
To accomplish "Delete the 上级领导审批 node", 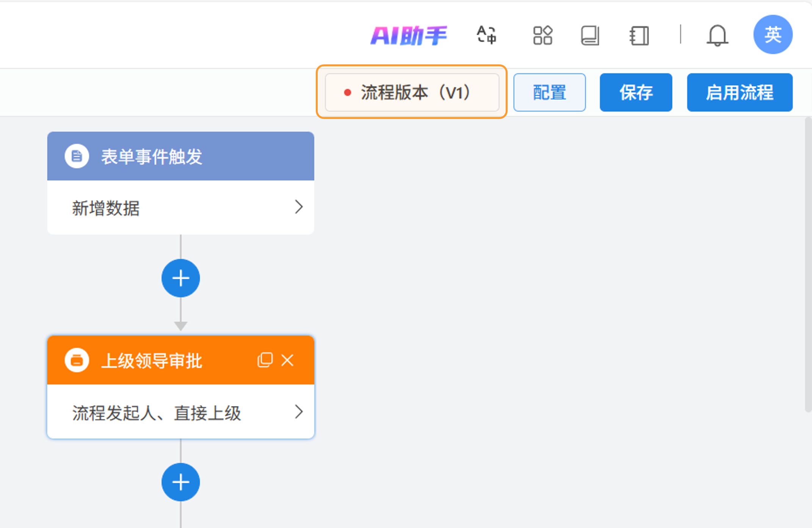I will coord(288,360).
